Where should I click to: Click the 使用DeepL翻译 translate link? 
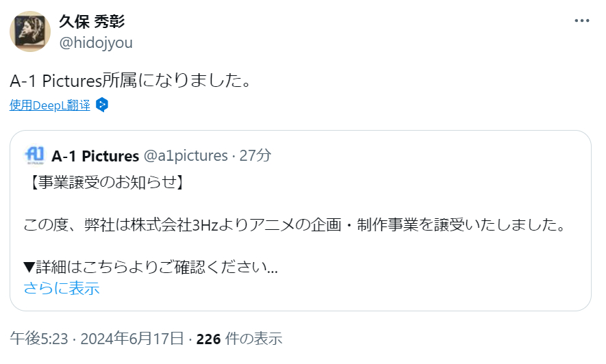point(50,105)
